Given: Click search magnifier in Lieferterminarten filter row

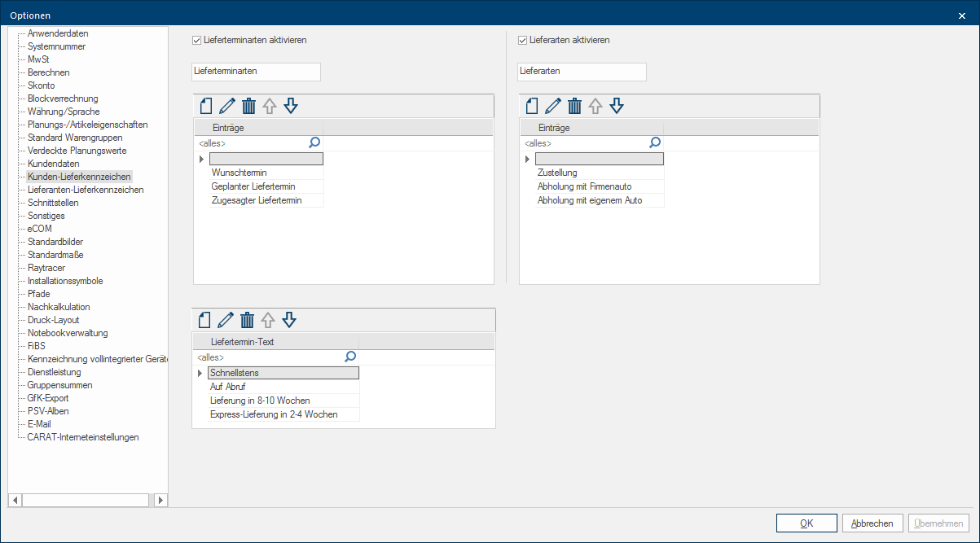Looking at the screenshot, I should [x=314, y=142].
